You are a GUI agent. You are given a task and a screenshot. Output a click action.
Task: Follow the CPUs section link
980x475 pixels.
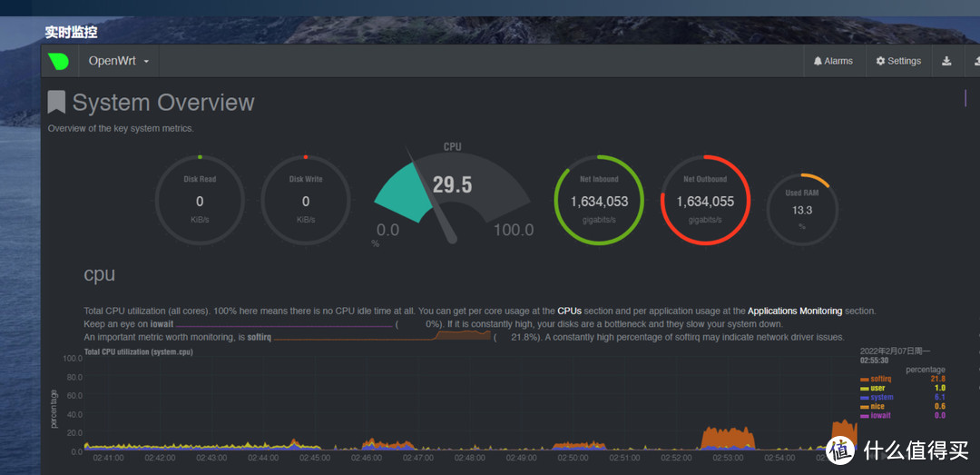(569, 311)
